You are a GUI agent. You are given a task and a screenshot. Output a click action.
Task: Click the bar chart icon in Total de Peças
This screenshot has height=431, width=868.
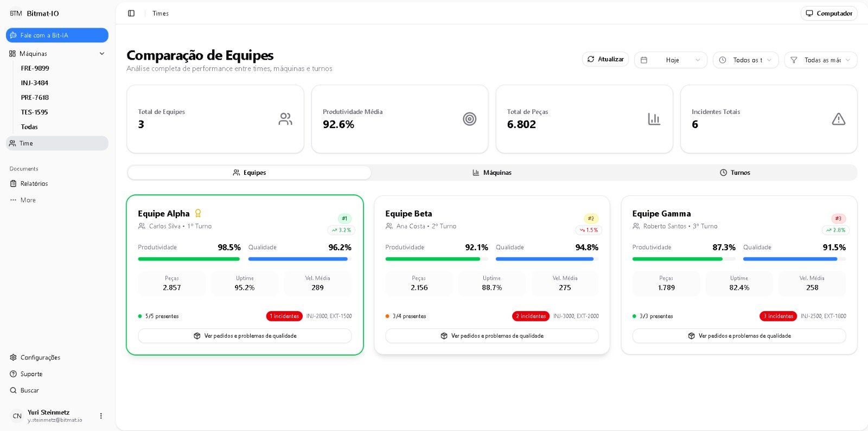(x=654, y=119)
